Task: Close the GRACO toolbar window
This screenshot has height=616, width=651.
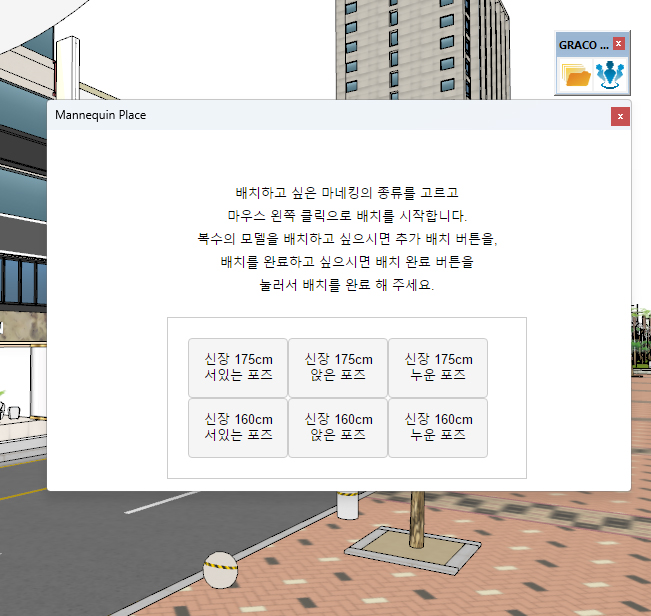Action: pos(619,44)
